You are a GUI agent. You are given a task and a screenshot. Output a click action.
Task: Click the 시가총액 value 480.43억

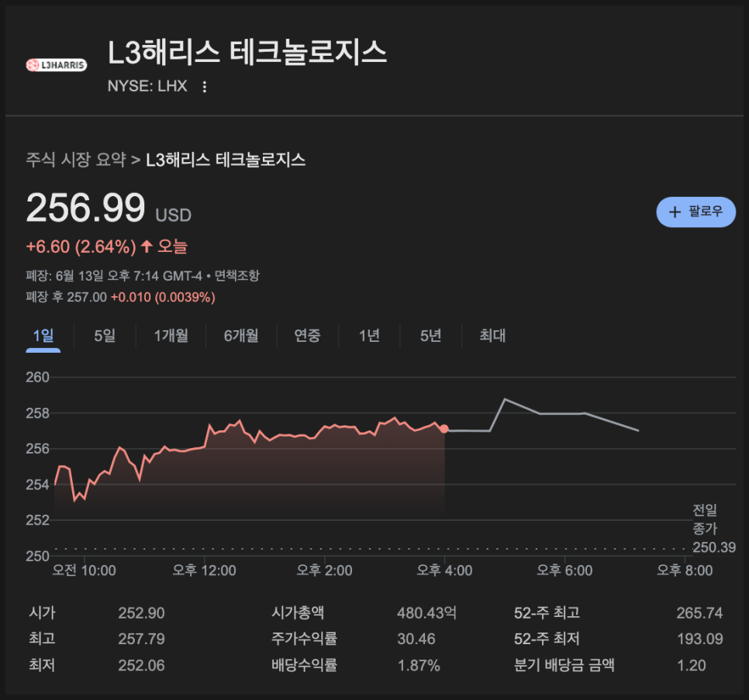426,612
